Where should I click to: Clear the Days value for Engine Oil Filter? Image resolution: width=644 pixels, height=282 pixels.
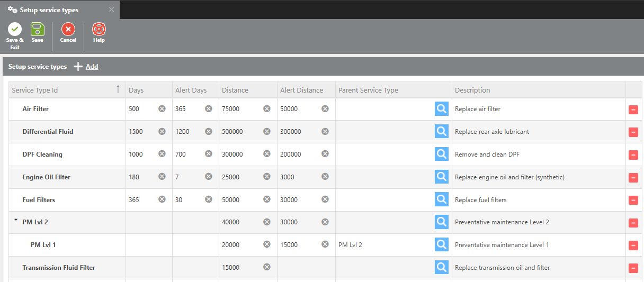coord(162,177)
